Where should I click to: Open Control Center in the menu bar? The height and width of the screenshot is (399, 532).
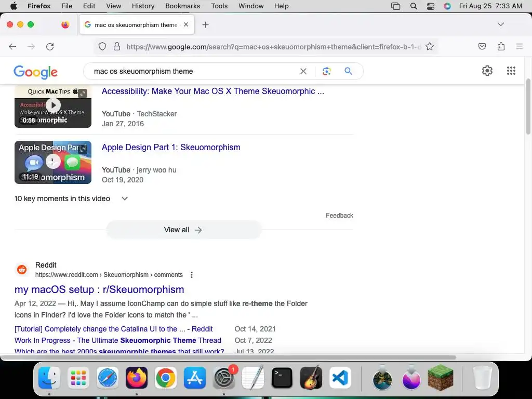[431, 6]
